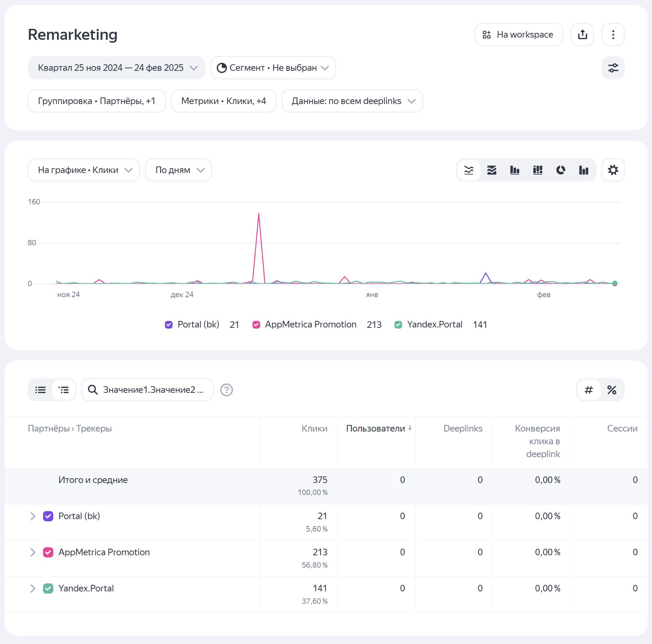
Task: Open the filter settings sliders icon
Action: 613,68
